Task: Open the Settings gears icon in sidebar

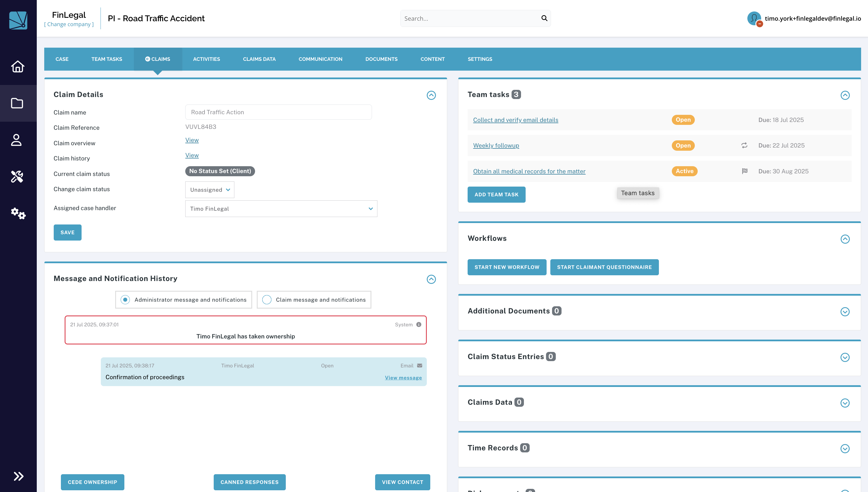Action: pyautogui.click(x=18, y=214)
